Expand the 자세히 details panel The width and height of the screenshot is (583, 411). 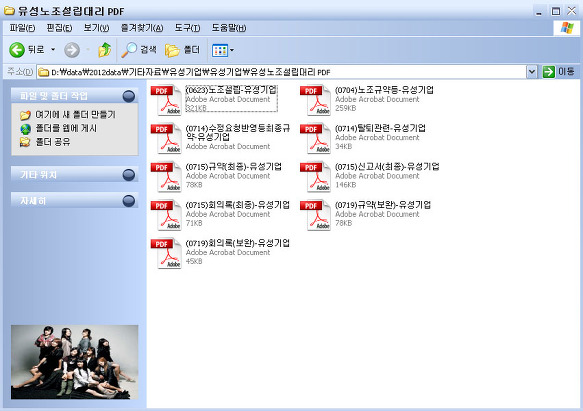pyautogui.click(x=129, y=201)
